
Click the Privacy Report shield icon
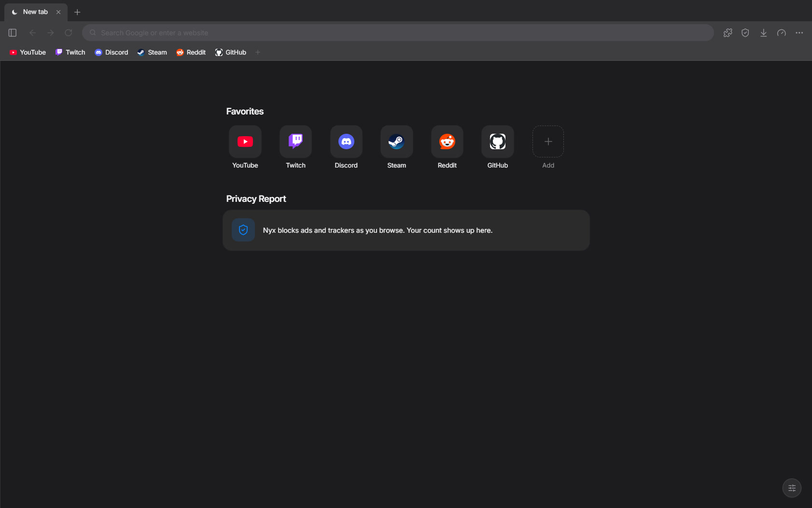[243, 230]
